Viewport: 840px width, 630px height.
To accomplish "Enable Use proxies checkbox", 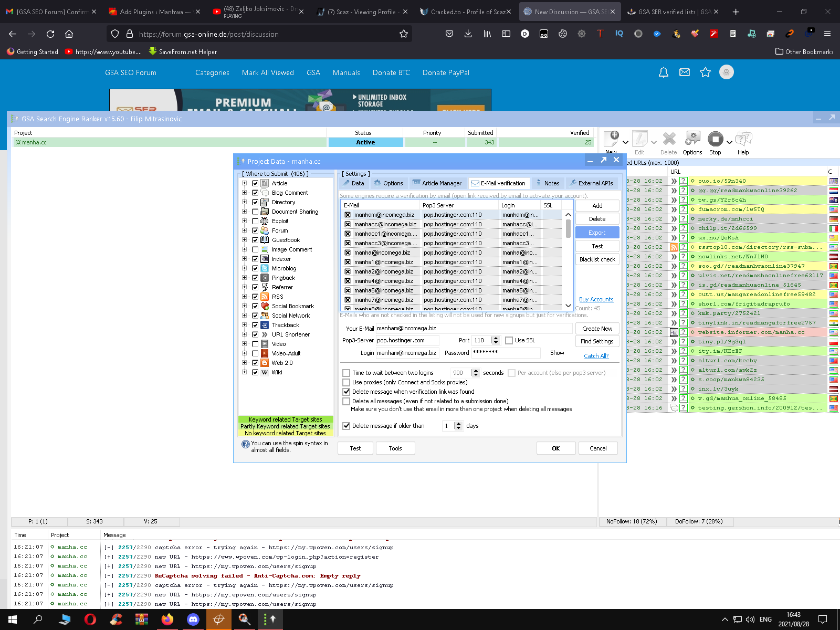I will [346, 382].
